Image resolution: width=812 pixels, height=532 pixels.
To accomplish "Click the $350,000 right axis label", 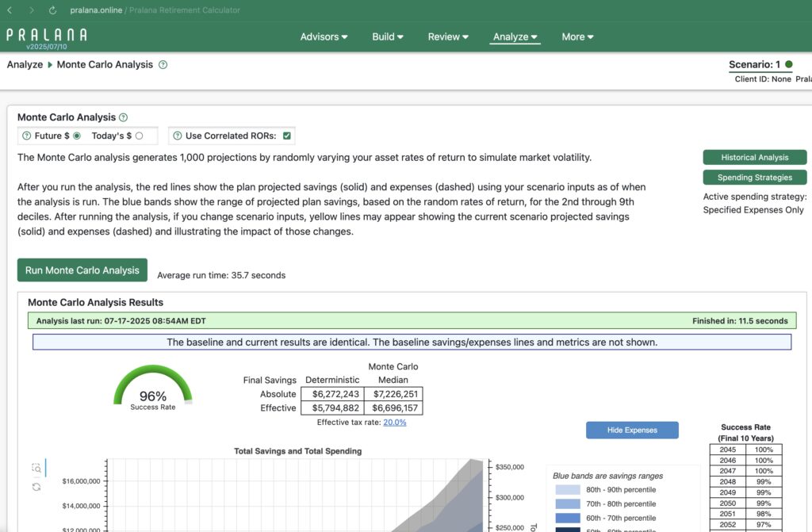I will [510, 467].
